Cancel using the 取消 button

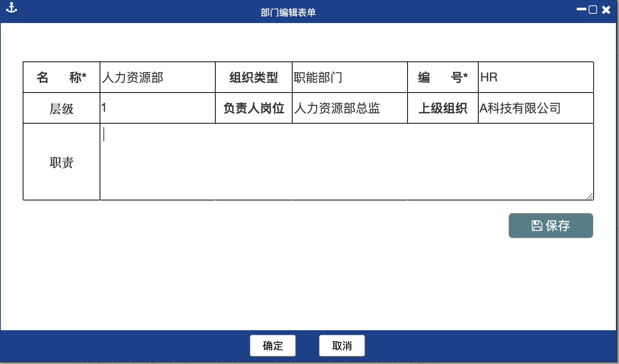pyautogui.click(x=342, y=346)
